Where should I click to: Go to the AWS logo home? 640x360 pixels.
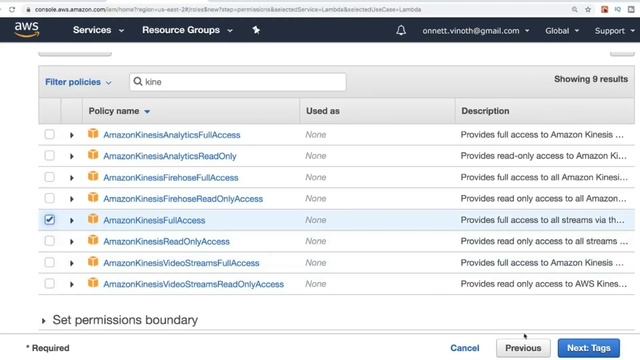[27, 30]
